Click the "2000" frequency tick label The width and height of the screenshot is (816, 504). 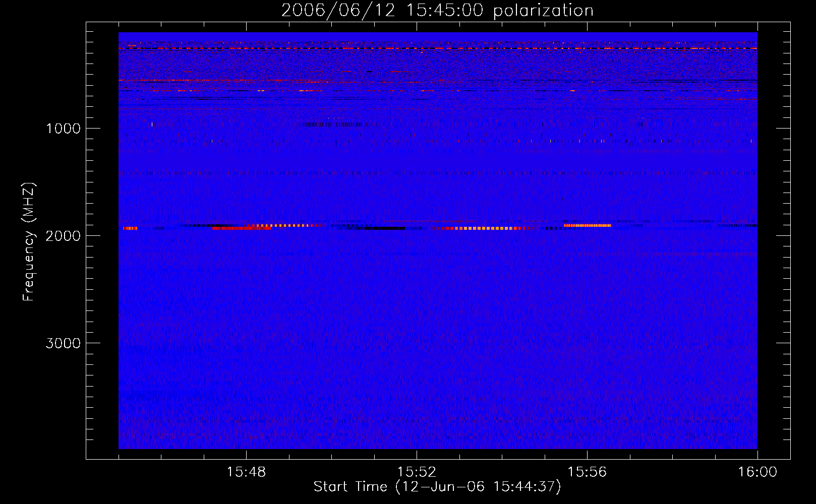[63, 236]
